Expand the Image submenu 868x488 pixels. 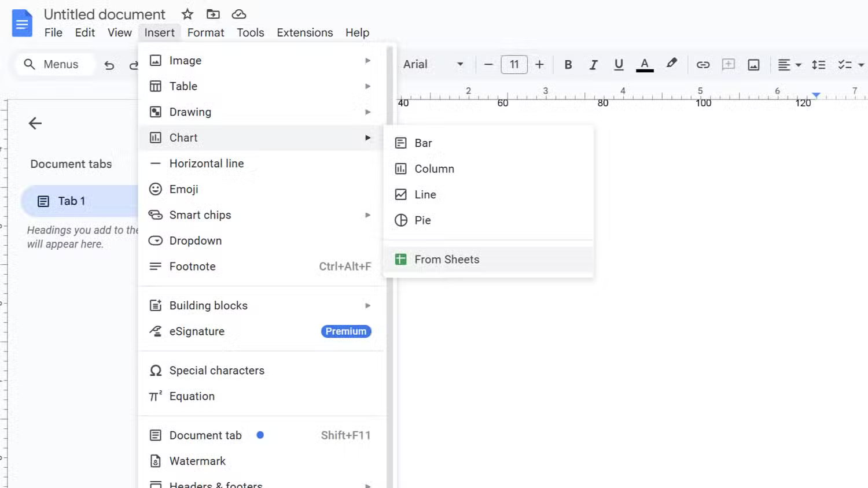point(262,61)
